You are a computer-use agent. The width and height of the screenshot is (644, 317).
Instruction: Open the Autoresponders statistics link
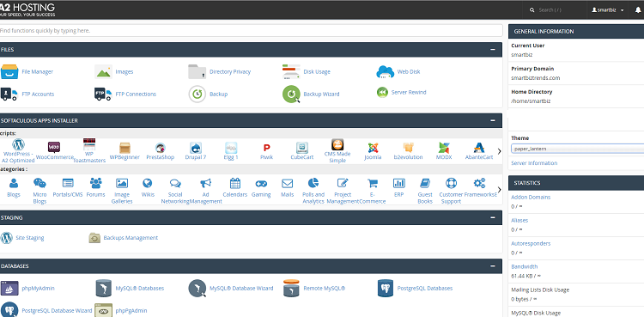point(531,243)
